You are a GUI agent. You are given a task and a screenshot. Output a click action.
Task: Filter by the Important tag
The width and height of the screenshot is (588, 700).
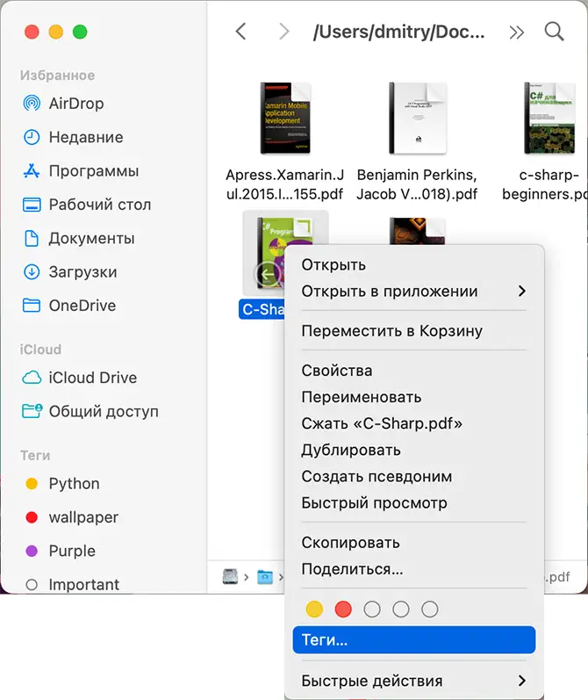pyautogui.click(x=72, y=584)
